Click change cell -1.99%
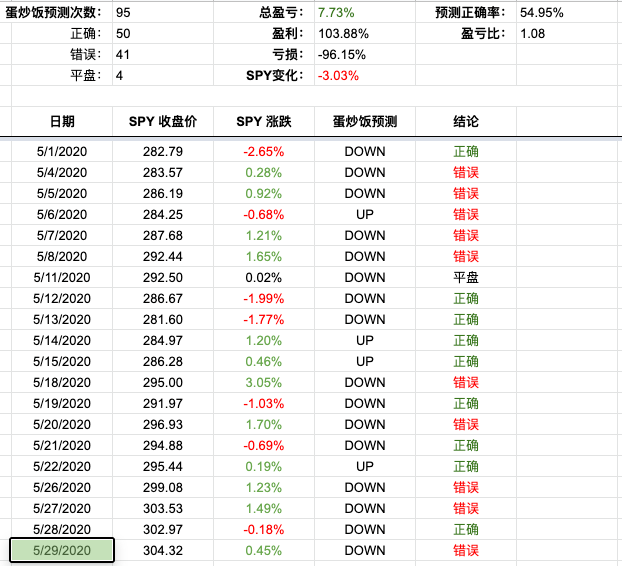The height and width of the screenshot is (566, 622). click(x=264, y=299)
